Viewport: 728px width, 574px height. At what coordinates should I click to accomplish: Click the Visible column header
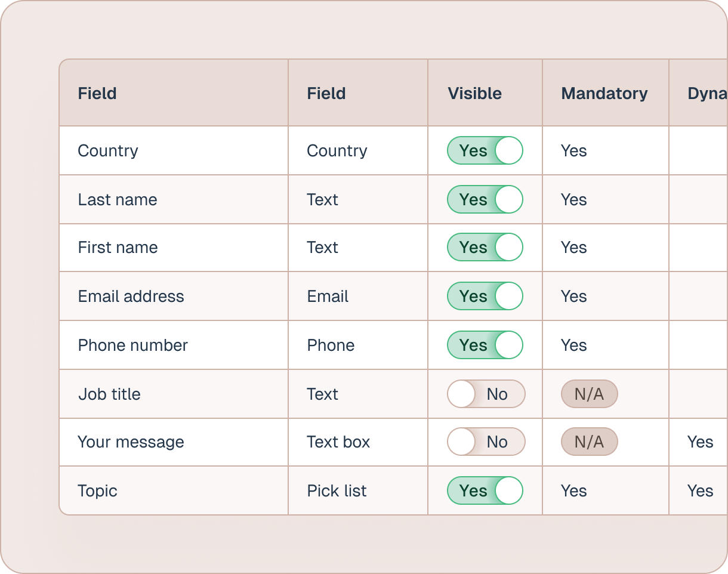474,93
